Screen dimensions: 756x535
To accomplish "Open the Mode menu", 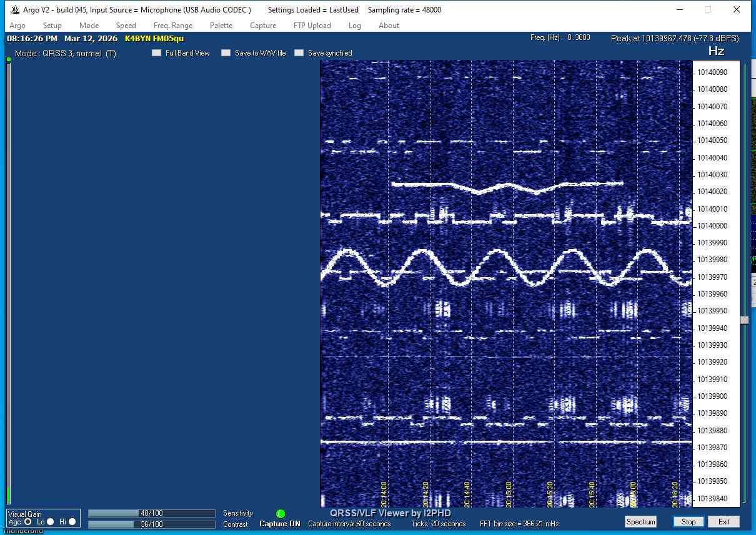I will tap(89, 26).
